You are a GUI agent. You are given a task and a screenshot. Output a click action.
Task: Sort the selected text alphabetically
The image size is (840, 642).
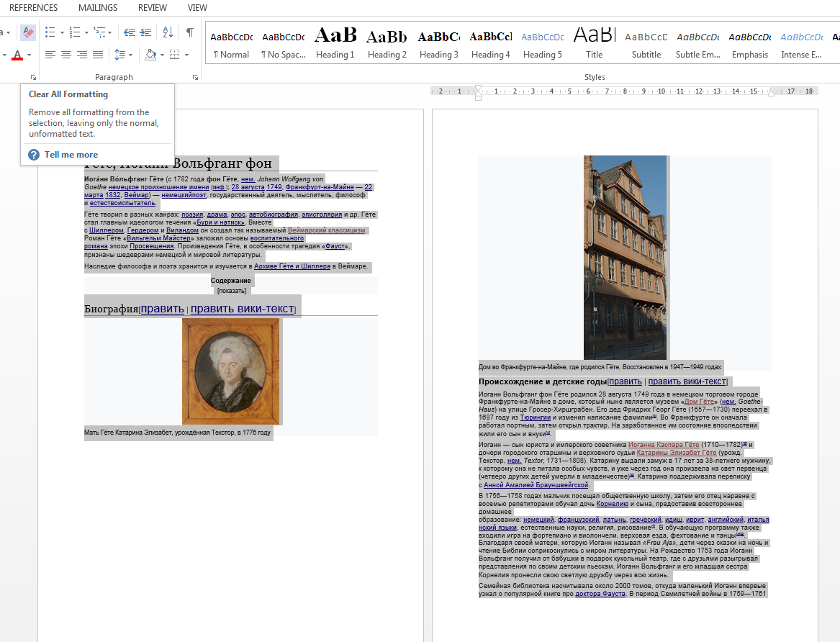[168, 32]
